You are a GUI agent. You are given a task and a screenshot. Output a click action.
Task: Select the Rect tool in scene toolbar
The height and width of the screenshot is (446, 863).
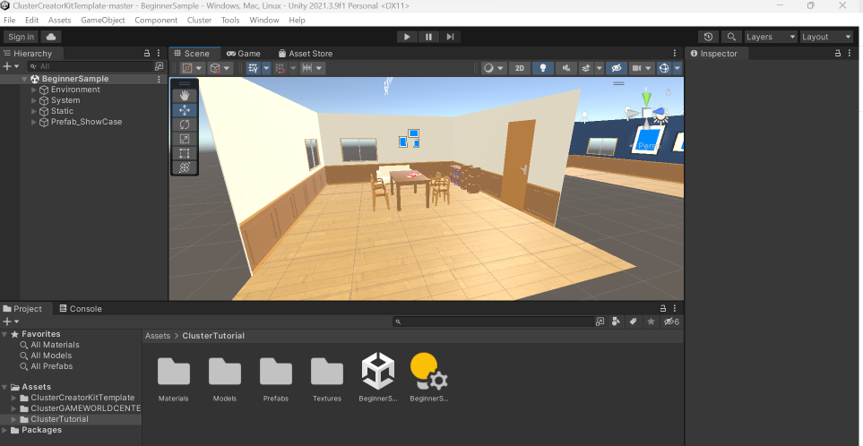185,153
